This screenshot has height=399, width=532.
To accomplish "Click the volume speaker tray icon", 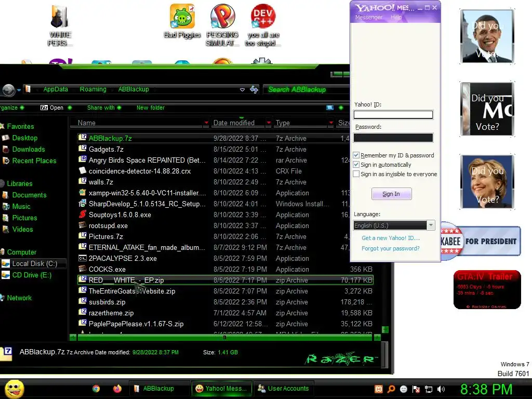I will [x=441, y=389].
